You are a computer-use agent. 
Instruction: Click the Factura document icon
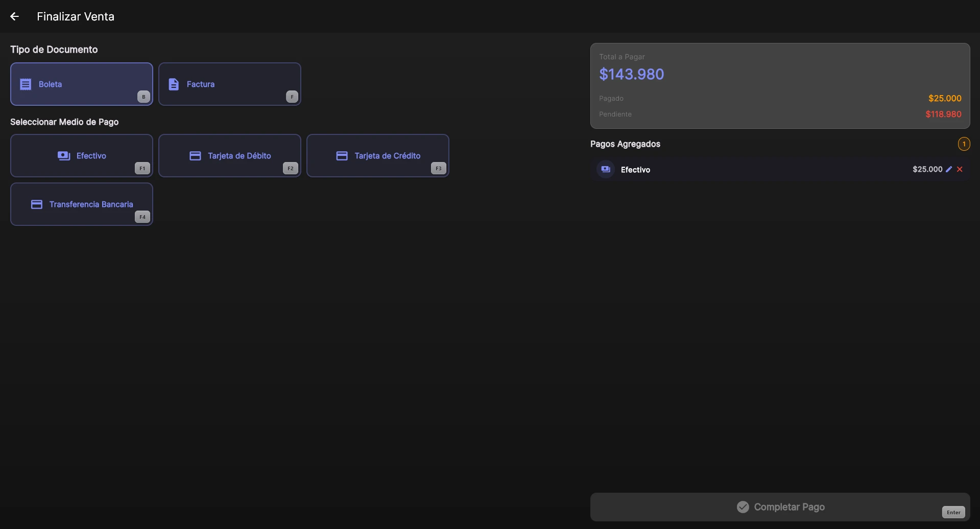(174, 84)
